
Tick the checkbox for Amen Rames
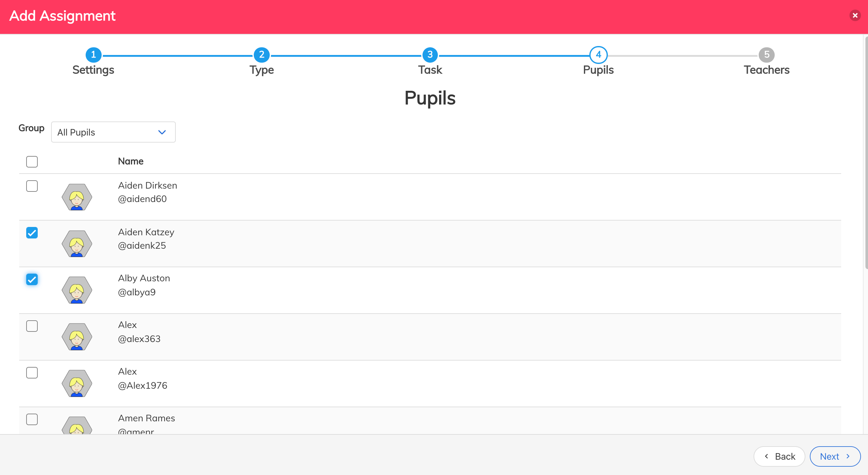(32, 419)
